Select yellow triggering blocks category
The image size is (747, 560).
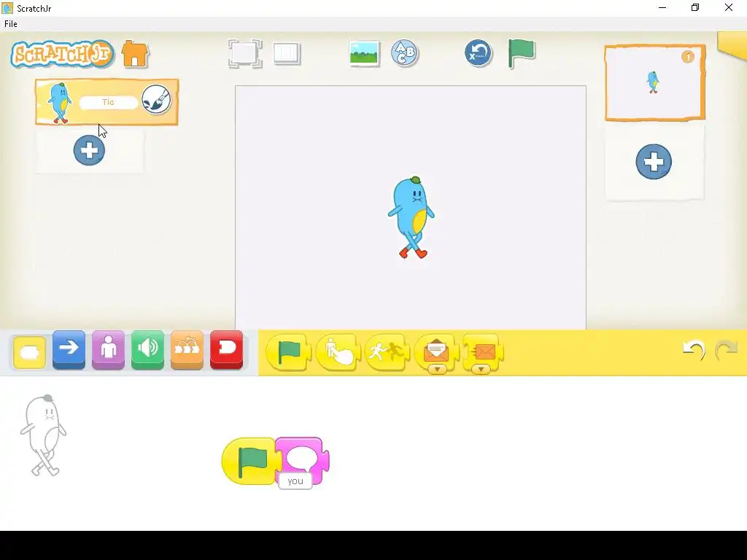[29, 352]
